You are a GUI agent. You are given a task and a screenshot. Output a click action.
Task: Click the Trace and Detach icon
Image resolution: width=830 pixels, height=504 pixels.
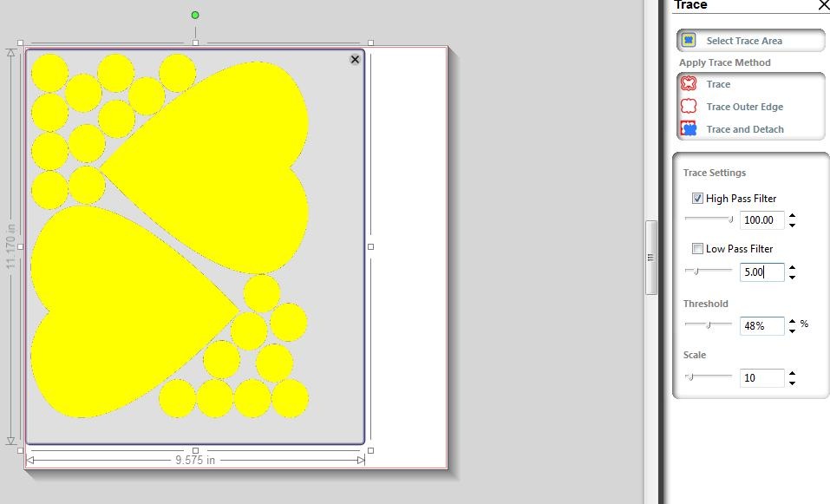(688, 128)
